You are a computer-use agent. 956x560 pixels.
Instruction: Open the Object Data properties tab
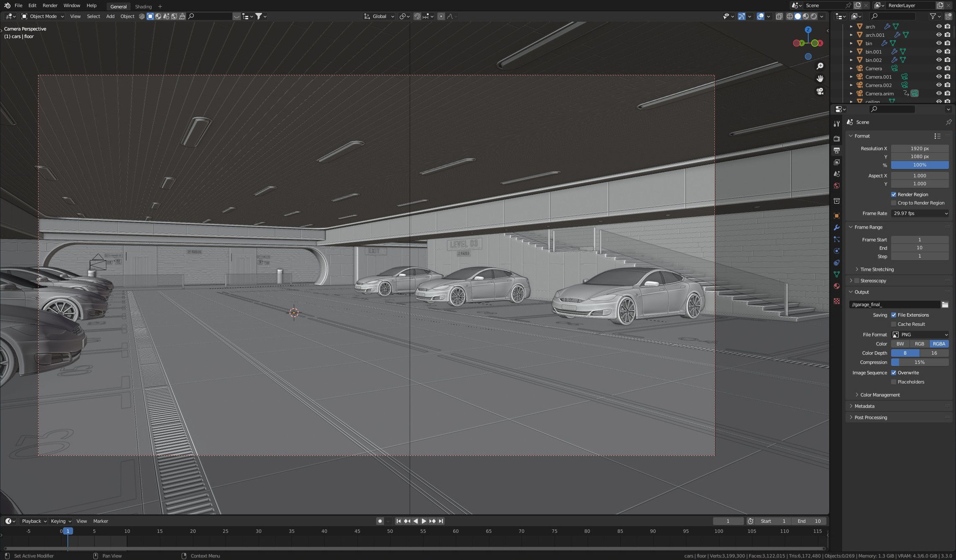837,274
